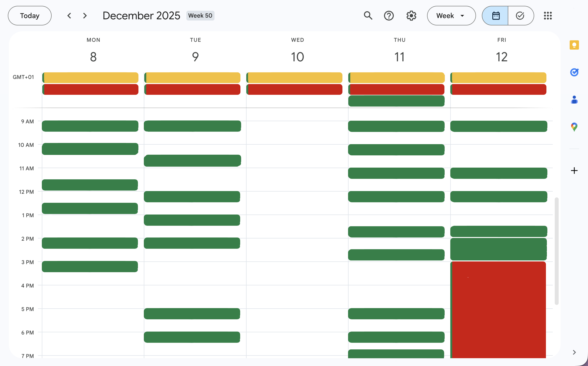Open Google Keep in side panel
The image size is (588, 366).
[x=574, y=45]
